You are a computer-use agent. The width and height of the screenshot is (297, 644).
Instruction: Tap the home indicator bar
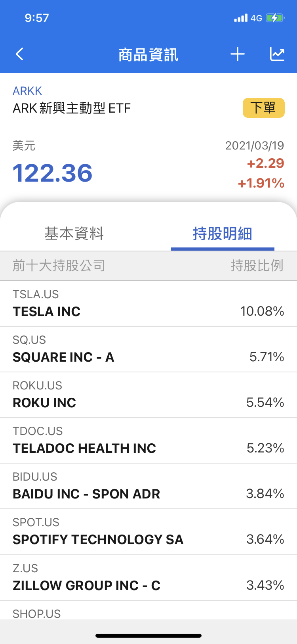pos(148,636)
